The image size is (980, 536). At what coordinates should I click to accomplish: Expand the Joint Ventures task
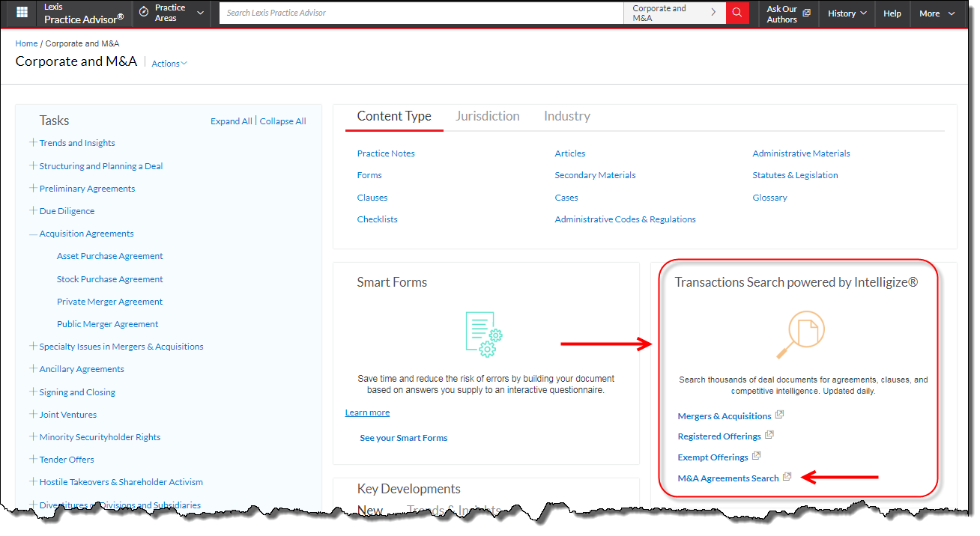coord(33,414)
